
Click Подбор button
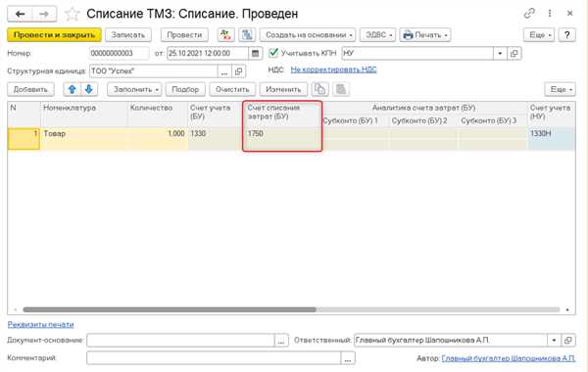185,89
